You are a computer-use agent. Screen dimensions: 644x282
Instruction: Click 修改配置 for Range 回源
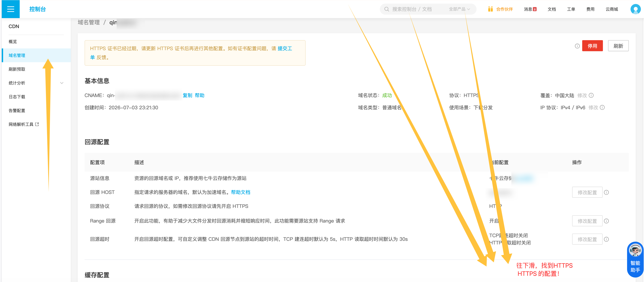coord(587,221)
